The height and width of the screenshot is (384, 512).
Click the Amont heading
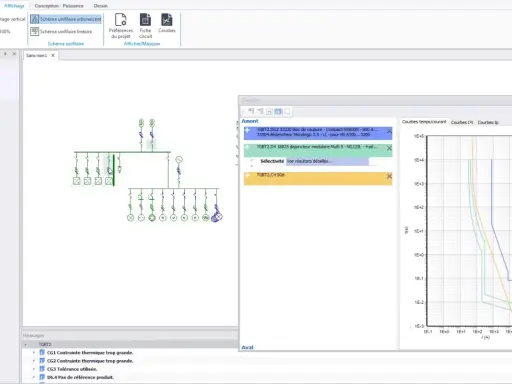pyautogui.click(x=250, y=121)
